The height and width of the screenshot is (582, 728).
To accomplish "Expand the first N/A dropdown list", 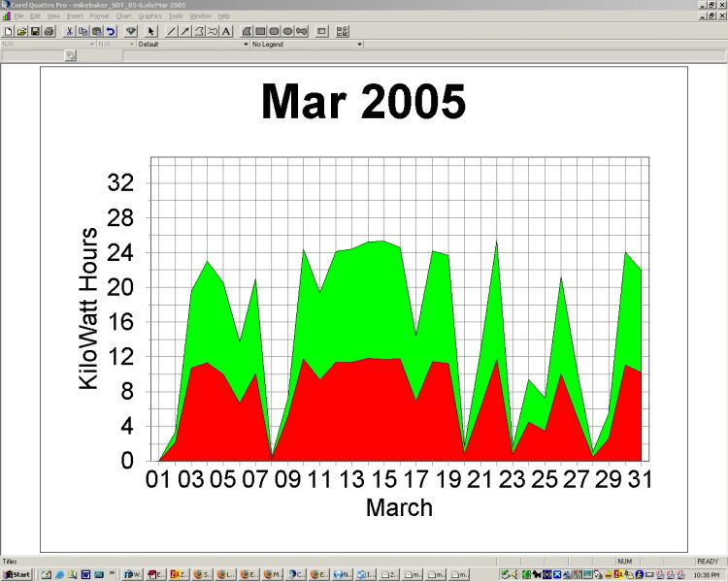I will point(92,44).
